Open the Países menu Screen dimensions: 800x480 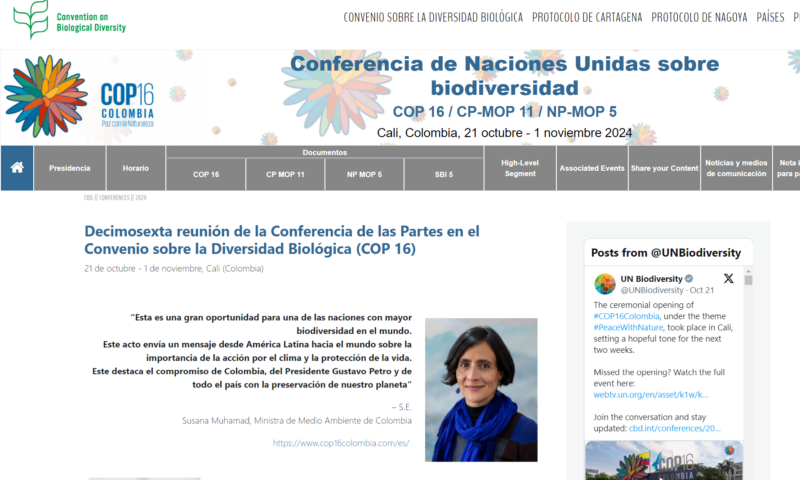[x=770, y=17]
